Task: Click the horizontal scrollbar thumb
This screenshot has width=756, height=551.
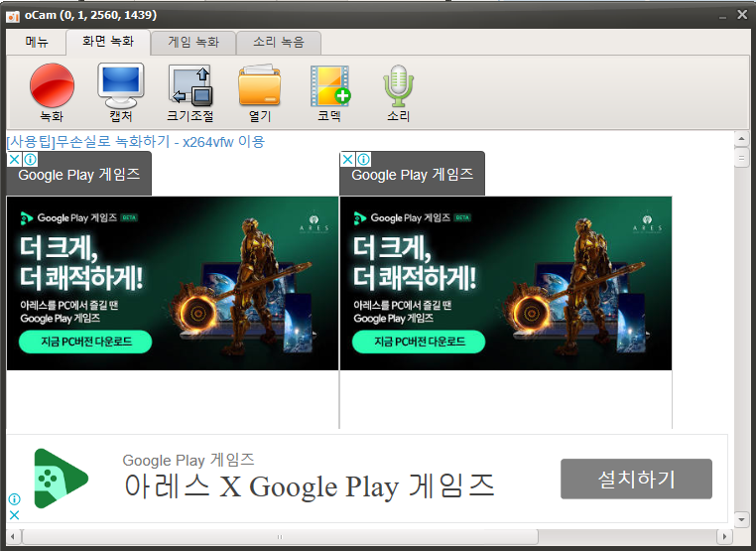Action: click(x=280, y=536)
